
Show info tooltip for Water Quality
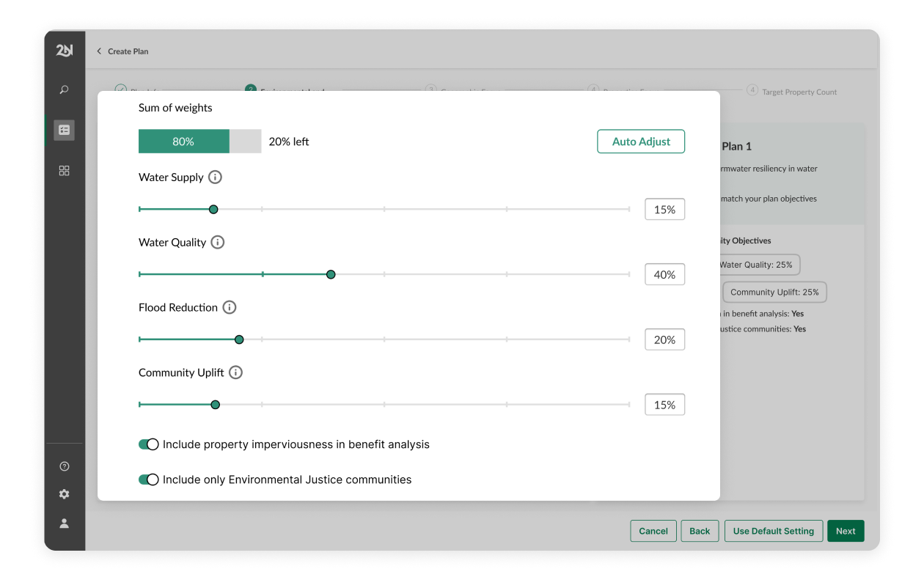pyautogui.click(x=217, y=243)
